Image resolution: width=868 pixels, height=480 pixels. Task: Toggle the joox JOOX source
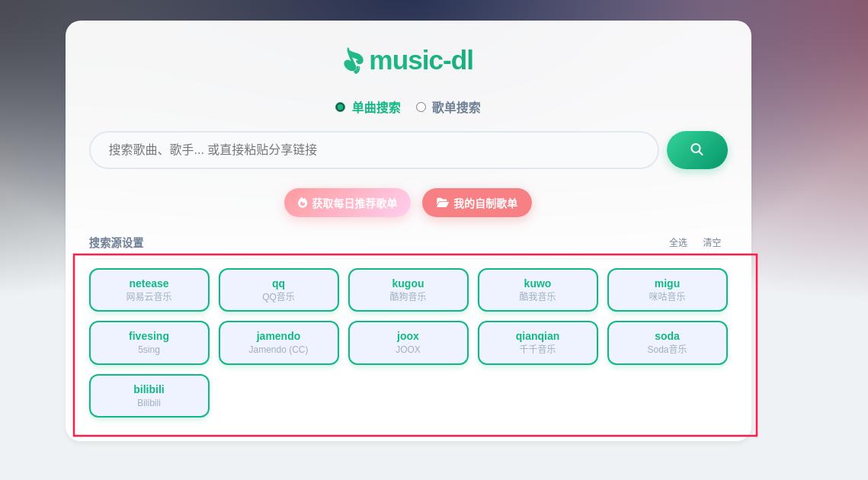point(408,343)
